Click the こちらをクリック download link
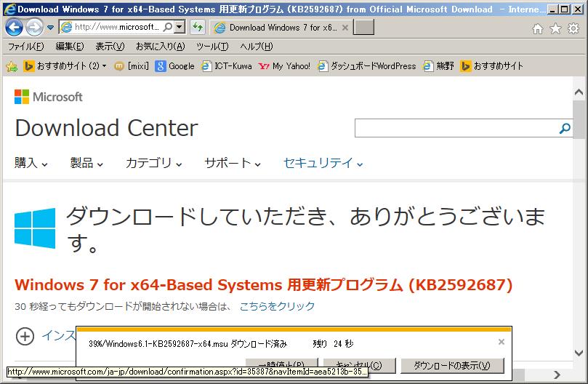Screen dimensions: 588x384 click(x=277, y=306)
